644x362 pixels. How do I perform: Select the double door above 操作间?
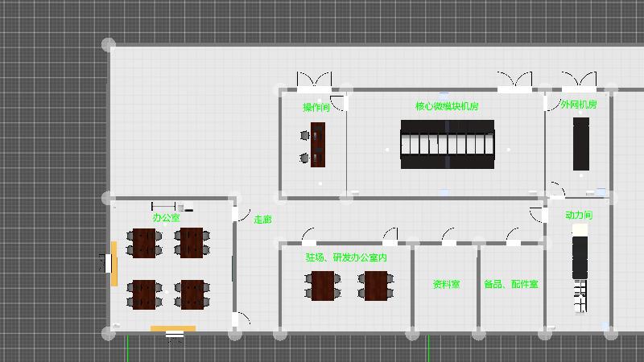[x=313, y=82]
